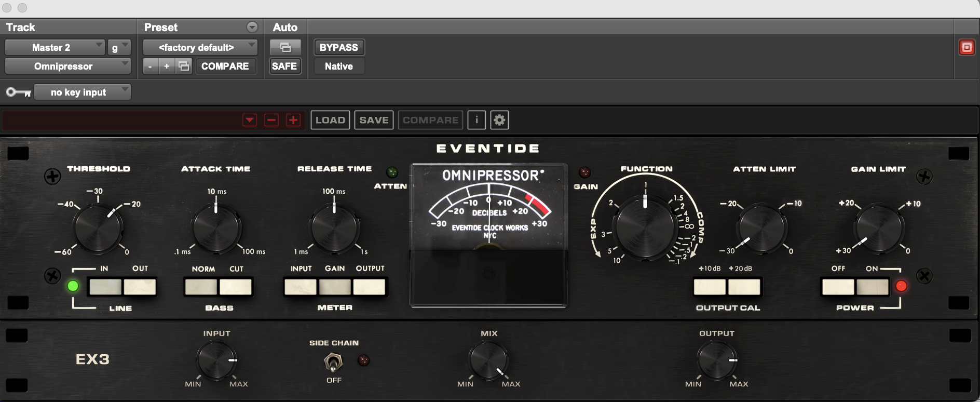This screenshot has width=980, height=402.
Task: Click the red target button at top right
Action: pos(967,47)
